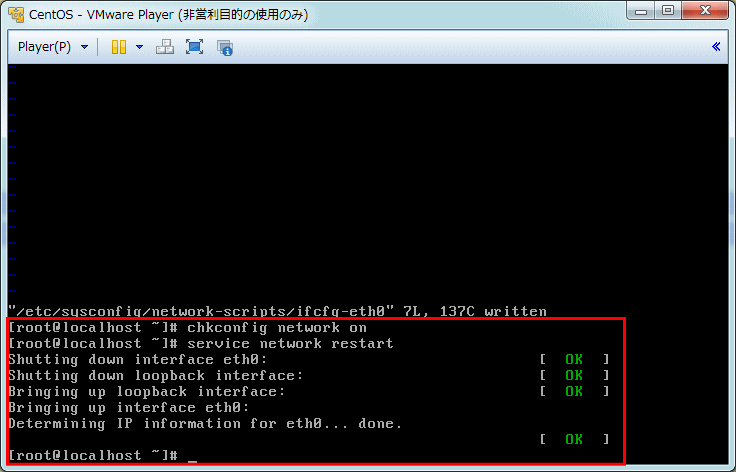Image resolution: width=736 pixels, height=472 pixels.
Task: Maximize the VMware Player window
Action: [668, 12]
